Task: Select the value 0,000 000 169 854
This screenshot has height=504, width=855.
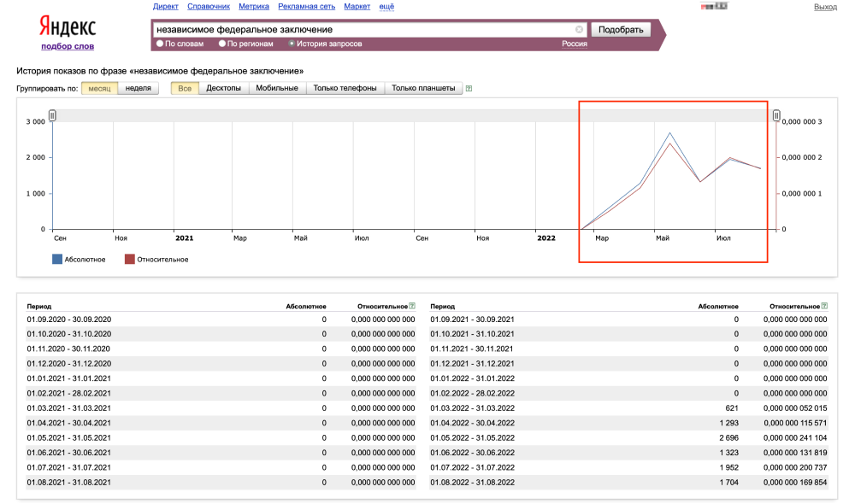Action: (795, 482)
